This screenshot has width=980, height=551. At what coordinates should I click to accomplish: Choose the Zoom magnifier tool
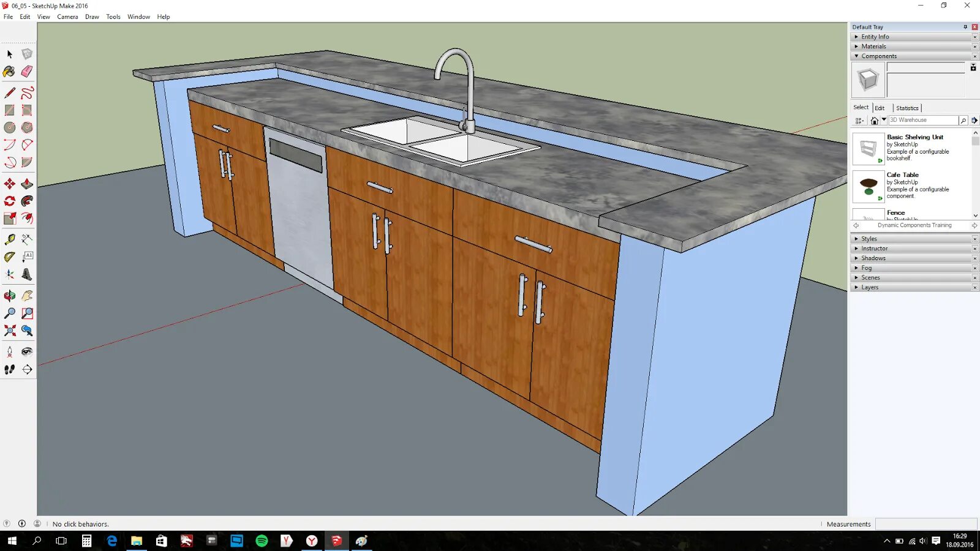[10, 313]
